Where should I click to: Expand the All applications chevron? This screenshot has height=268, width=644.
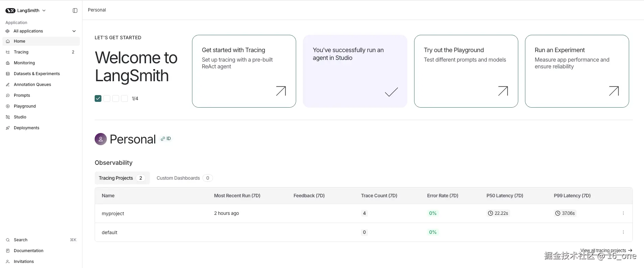coord(74,31)
